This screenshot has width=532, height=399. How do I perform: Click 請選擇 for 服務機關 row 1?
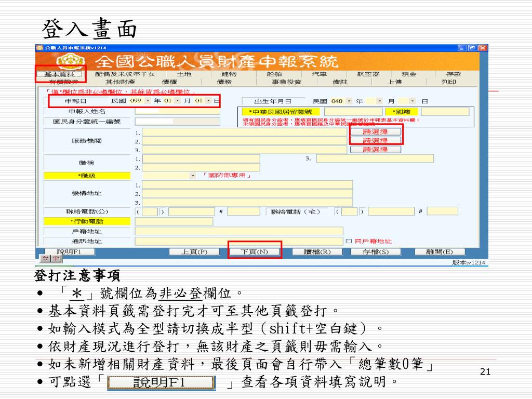pyautogui.click(x=375, y=131)
